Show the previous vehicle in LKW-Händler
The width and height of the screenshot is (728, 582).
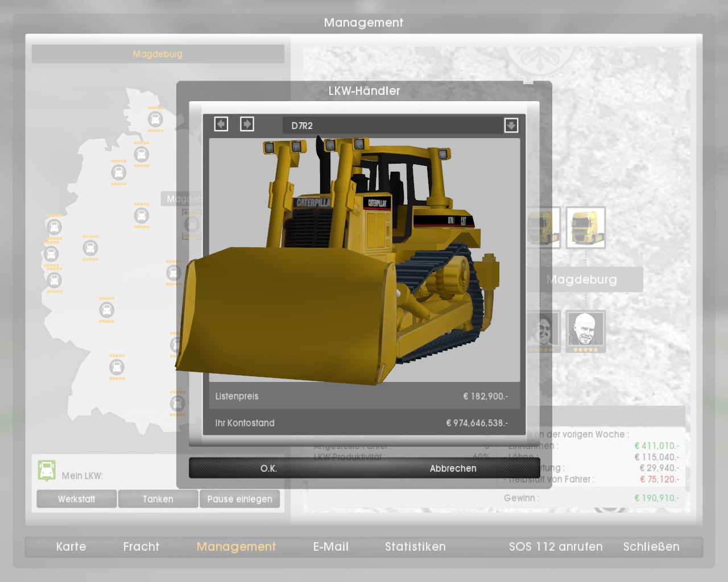(x=221, y=124)
